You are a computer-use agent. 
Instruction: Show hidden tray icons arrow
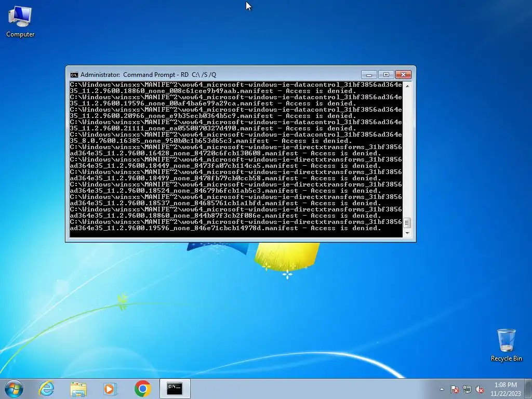point(442,389)
